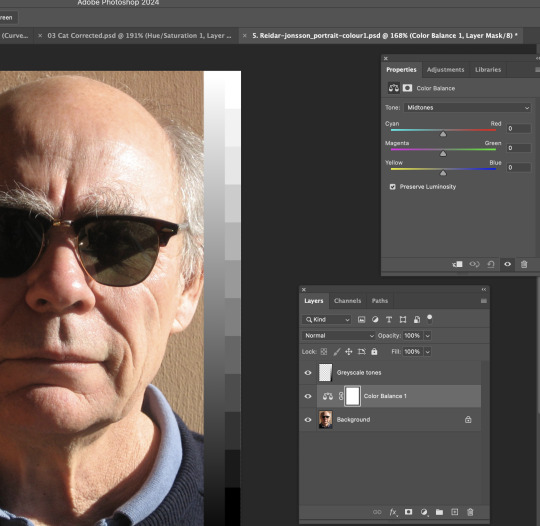
Task: Click the layer Opacity 100% field
Action: click(x=413, y=336)
